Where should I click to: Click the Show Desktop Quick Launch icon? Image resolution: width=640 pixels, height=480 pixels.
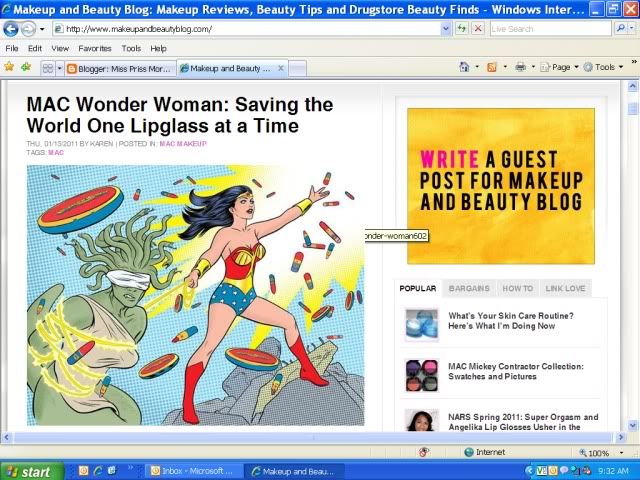112,471
